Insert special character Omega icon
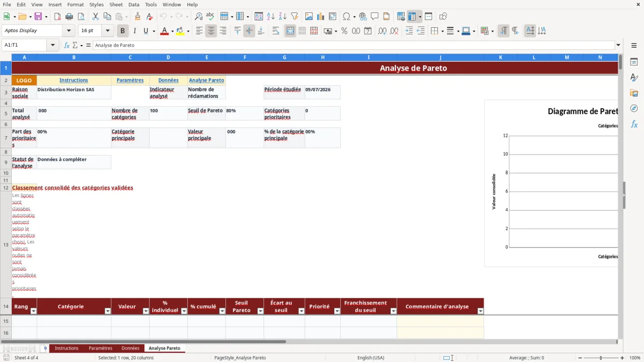 click(346, 17)
